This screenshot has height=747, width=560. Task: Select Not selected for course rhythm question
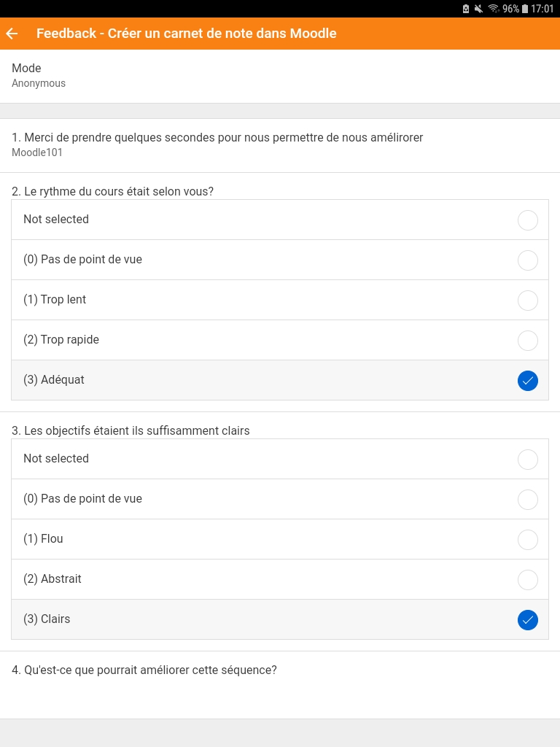click(280, 220)
